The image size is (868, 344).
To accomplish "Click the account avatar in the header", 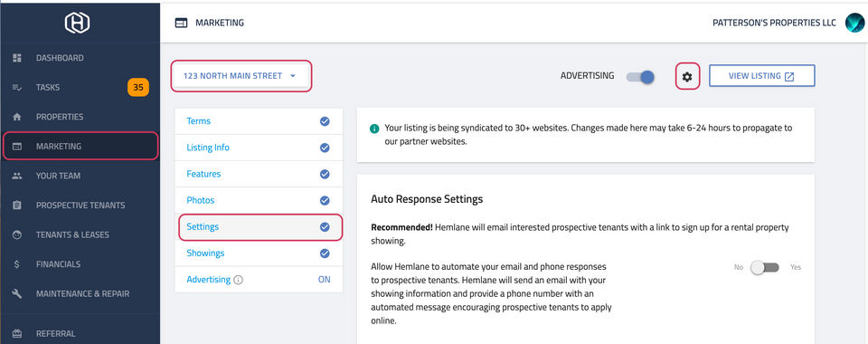I will tap(855, 23).
